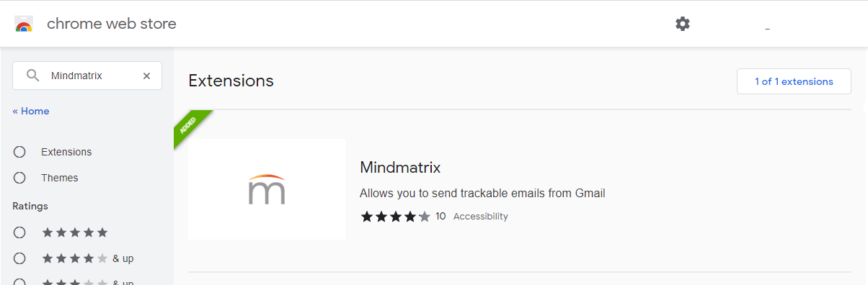Click the Mindmatrix star rating
This screenshot has height=285, width=868.
click(x=395, y=216)
